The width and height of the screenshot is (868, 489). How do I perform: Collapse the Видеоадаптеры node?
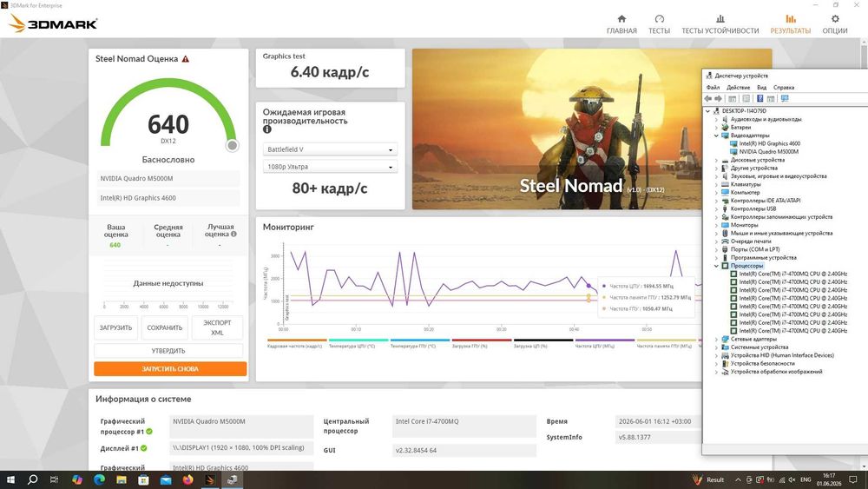tap(716, 135)
